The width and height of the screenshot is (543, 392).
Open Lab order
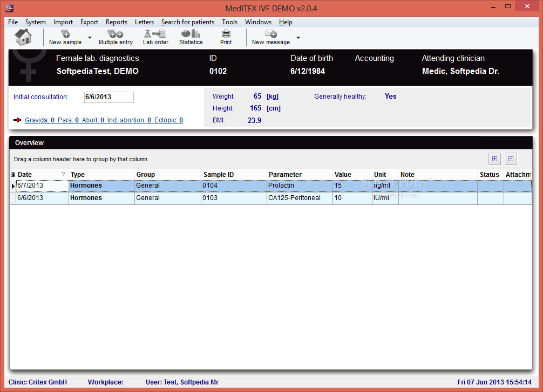point(155,37)
